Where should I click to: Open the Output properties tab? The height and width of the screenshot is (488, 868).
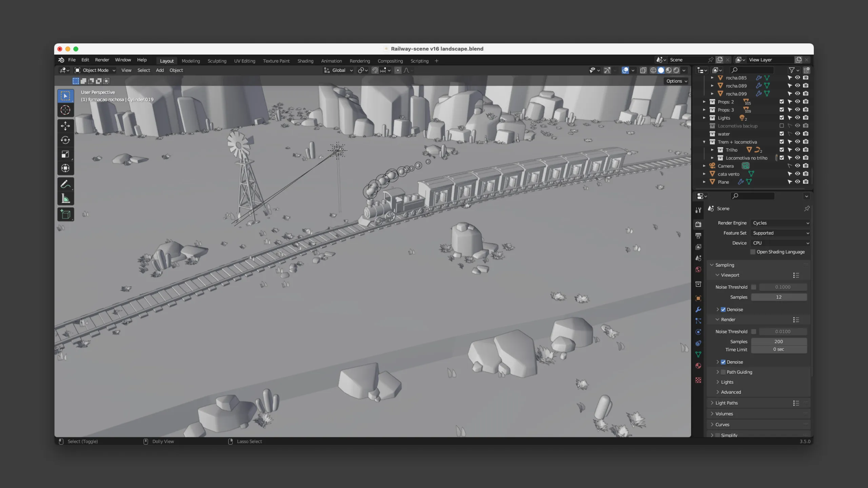tap(698, 236)
